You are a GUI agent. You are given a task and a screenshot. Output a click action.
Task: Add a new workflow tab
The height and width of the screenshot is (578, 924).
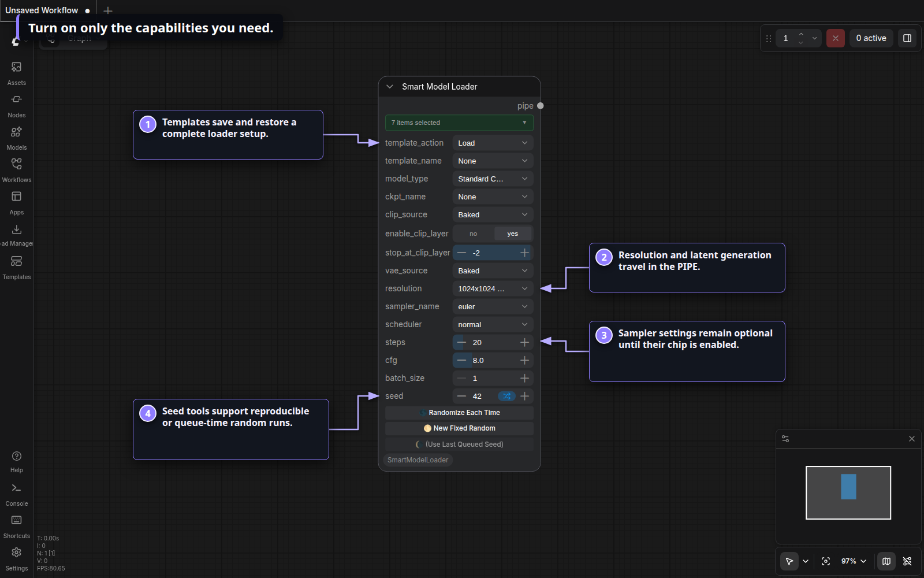(x=108, y=10)
